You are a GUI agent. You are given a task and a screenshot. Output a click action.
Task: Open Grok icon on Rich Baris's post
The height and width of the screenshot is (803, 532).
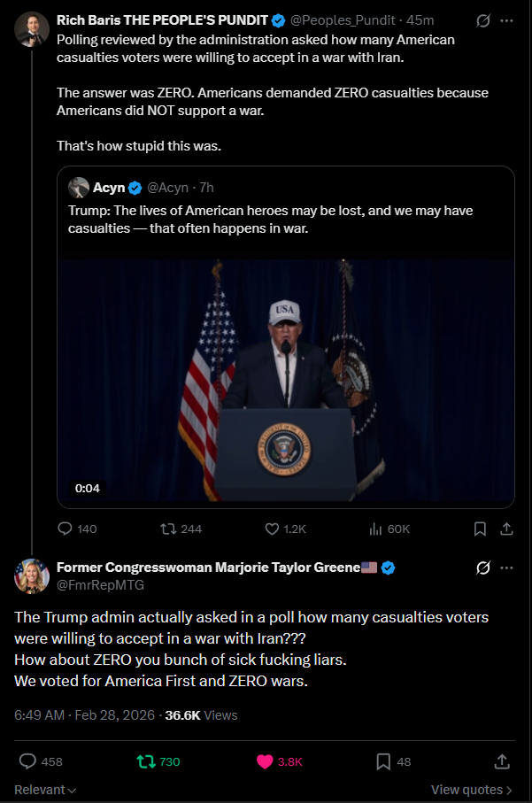tap(483, 19)
